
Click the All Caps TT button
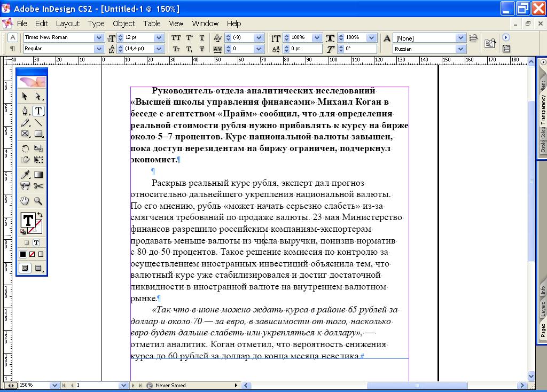(x=176, y=38)
